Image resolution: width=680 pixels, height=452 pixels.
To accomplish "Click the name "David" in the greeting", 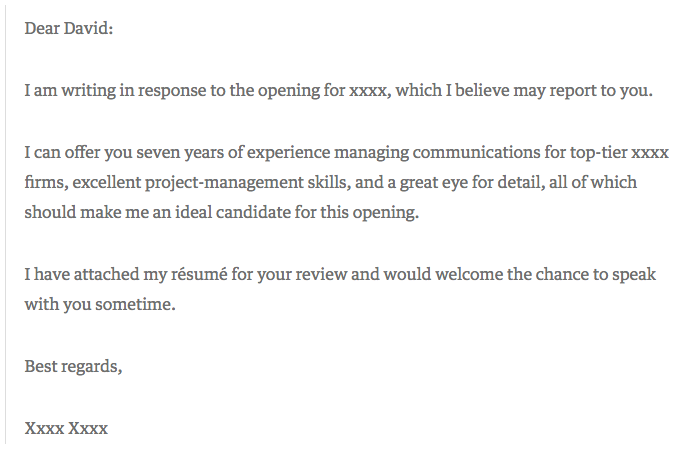I will tap(89, 29).
